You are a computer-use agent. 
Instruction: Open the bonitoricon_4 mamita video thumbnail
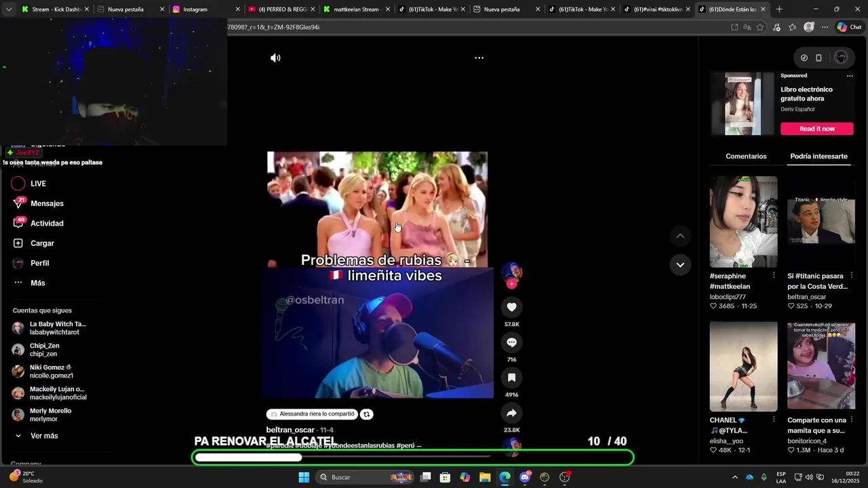tap(821, 367)
